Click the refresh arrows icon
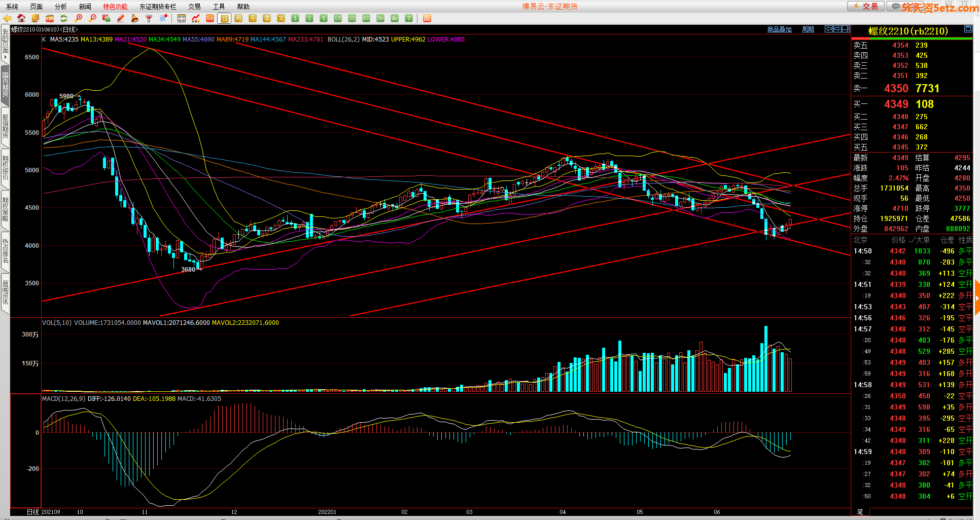 pos(64,19)
